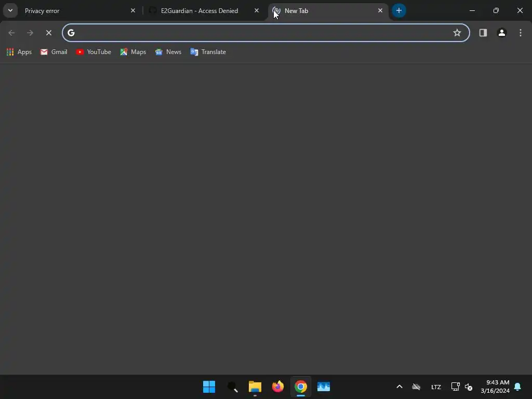Open the notification bell
This screenshot has height=399, width=532.
(x=518, y=387)
